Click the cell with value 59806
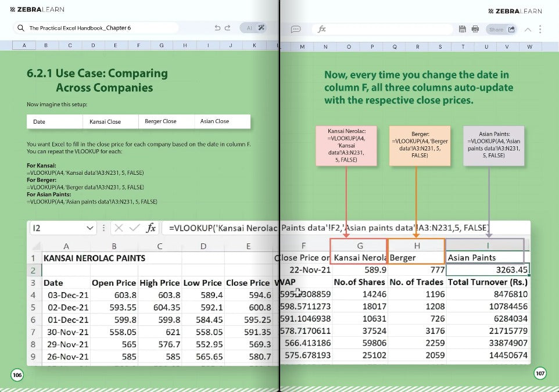Screen dimensions: 559x392 (x=360, y=343)
